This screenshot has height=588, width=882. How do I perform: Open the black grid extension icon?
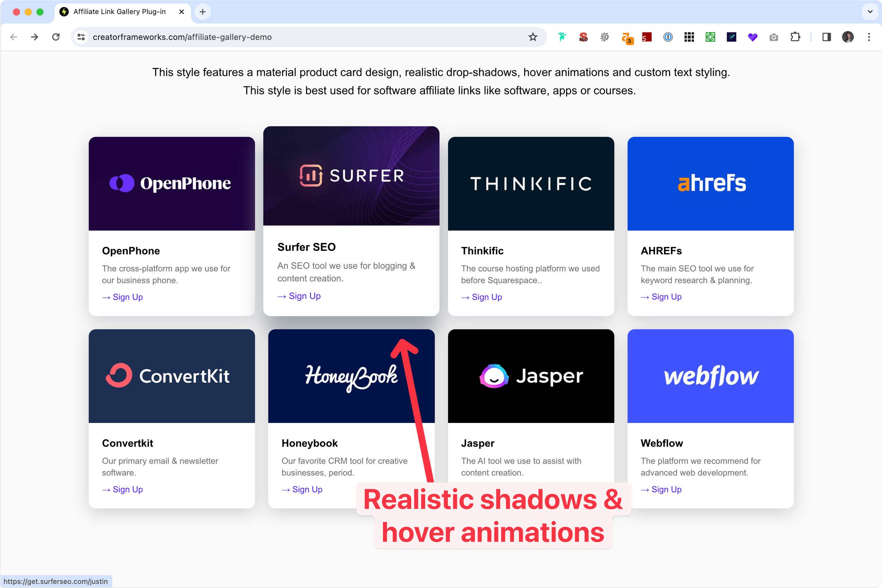coord(689,37)
